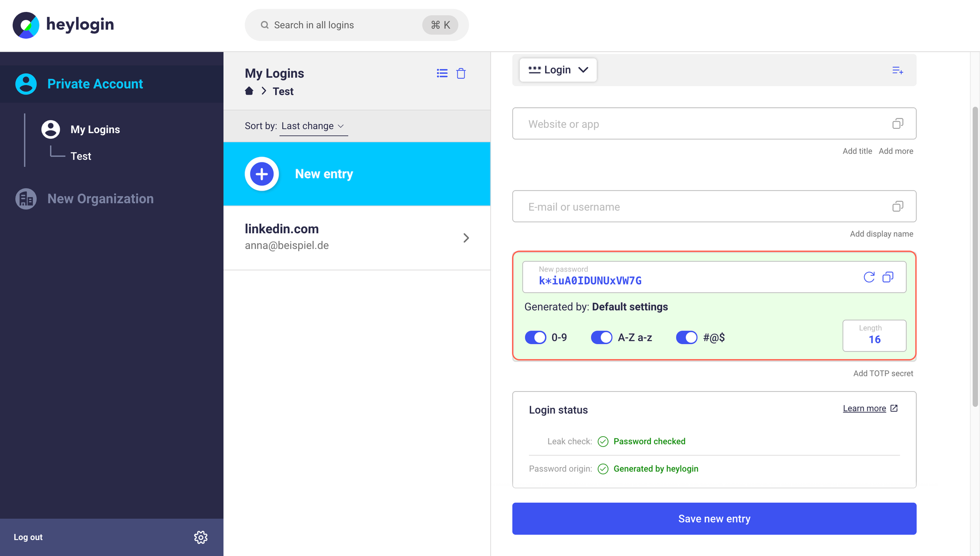The height and width of the screenshot is (556, 980).
Task: Click the Length field showing 16
Action: click(x=874, y=335)
